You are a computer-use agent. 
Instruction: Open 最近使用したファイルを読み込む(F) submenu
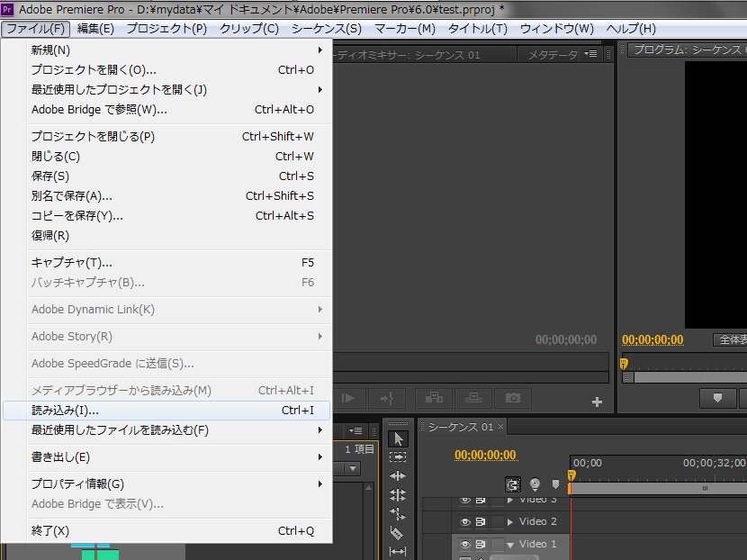(167, 429)
